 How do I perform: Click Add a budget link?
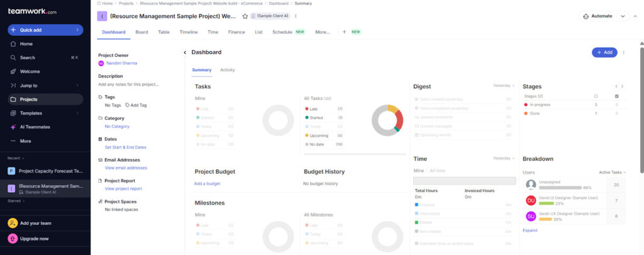208,184
